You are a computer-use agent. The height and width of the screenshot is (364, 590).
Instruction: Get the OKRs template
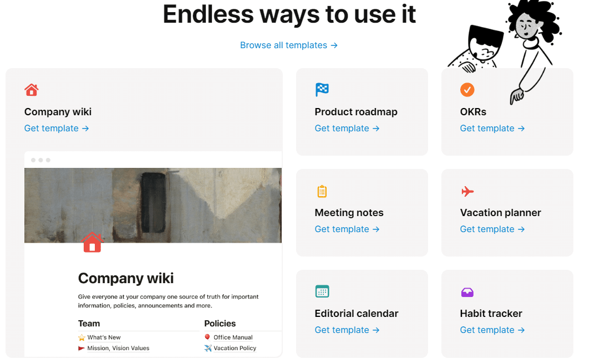pos(492,129)
